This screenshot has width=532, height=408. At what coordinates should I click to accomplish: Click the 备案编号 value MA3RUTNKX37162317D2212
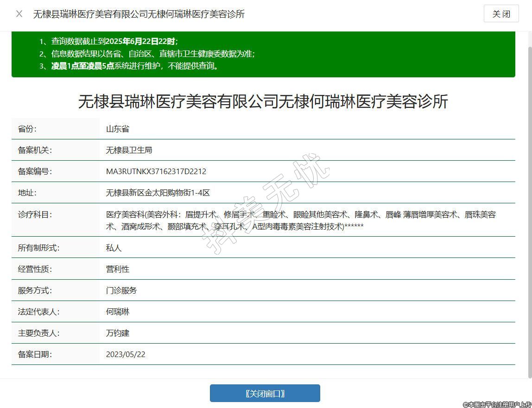156,171
